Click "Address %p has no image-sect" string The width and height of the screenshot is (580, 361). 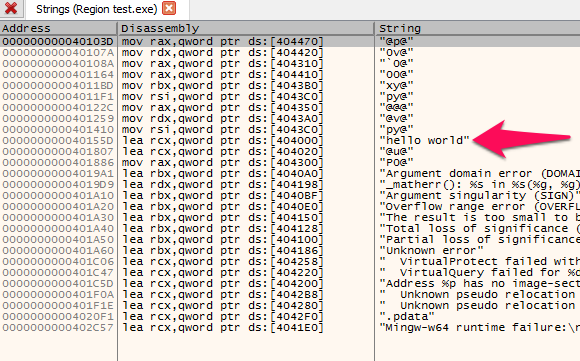point(480,284)
